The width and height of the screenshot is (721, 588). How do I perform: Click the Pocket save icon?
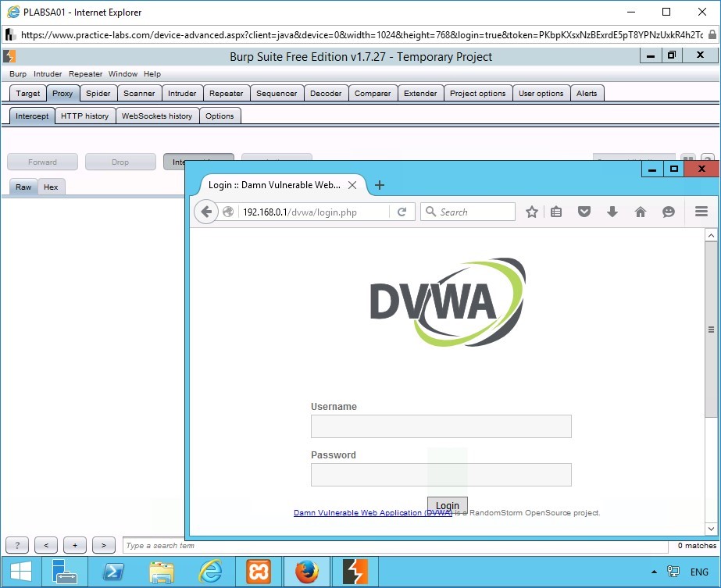[584, 212]
